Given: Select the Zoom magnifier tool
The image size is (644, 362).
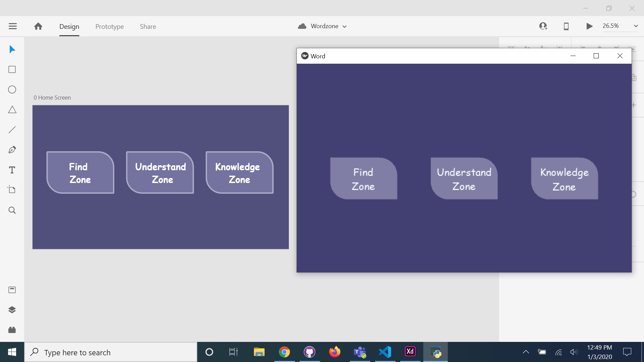Looking at the screenshot, I should (x=12, y=210).
